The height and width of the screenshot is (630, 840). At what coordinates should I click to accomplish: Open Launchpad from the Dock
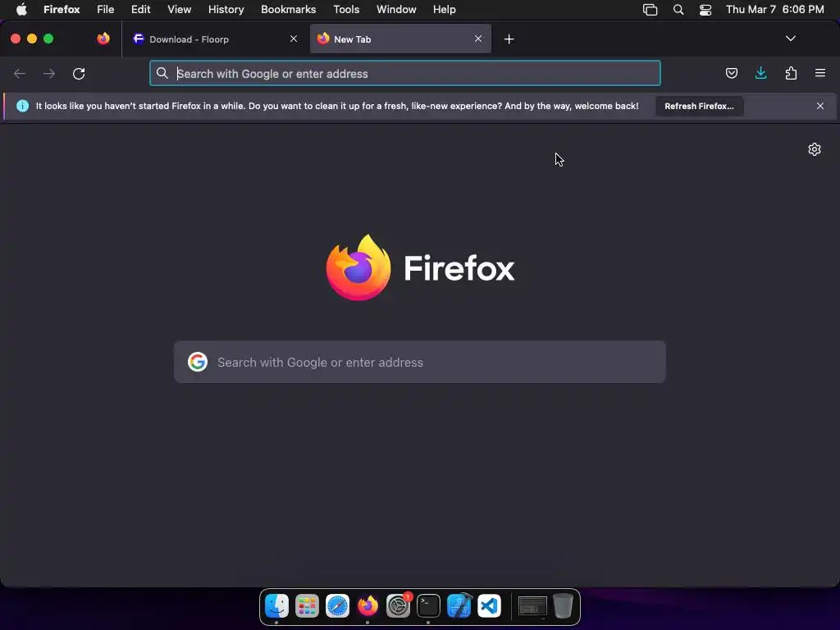coord(307,606)
